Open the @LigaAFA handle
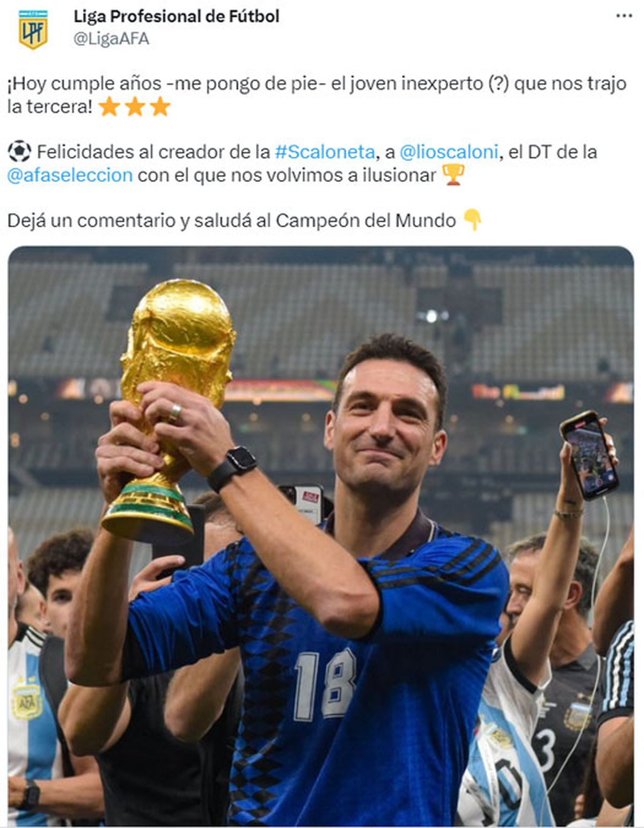The width and height of the screenshot is (644, 828). [111, 39]
